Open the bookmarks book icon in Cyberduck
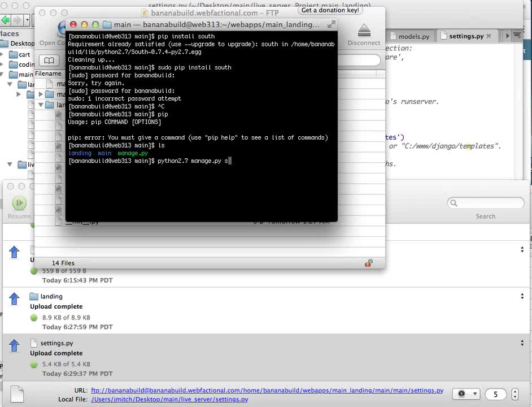The height and width of the screenshot is (407, 532). (49, 60)
